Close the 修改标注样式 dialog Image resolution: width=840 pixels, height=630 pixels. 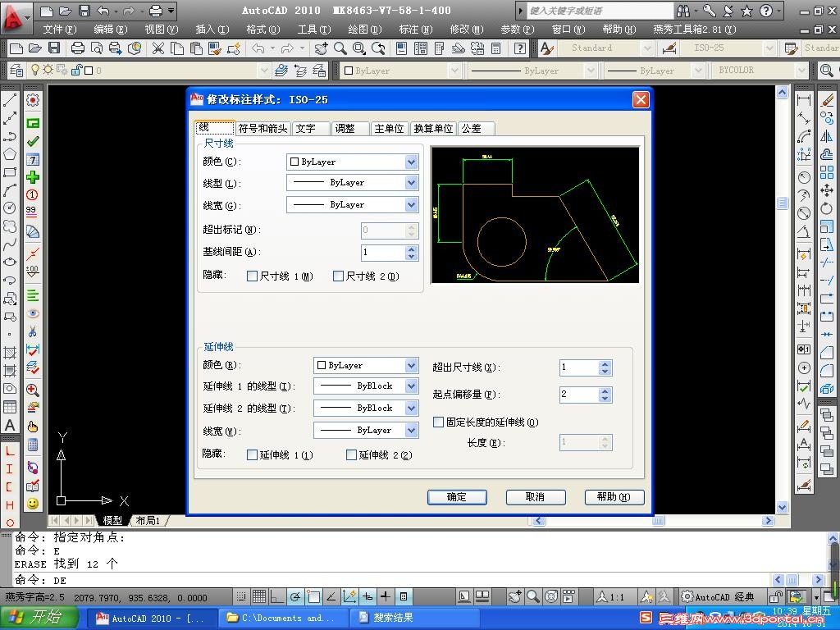tap(641, 99)
